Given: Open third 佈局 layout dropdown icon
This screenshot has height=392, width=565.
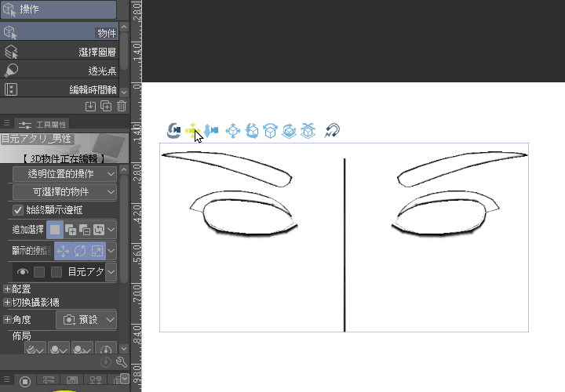Looking at the screenshot, I should (x=82, y=348).
